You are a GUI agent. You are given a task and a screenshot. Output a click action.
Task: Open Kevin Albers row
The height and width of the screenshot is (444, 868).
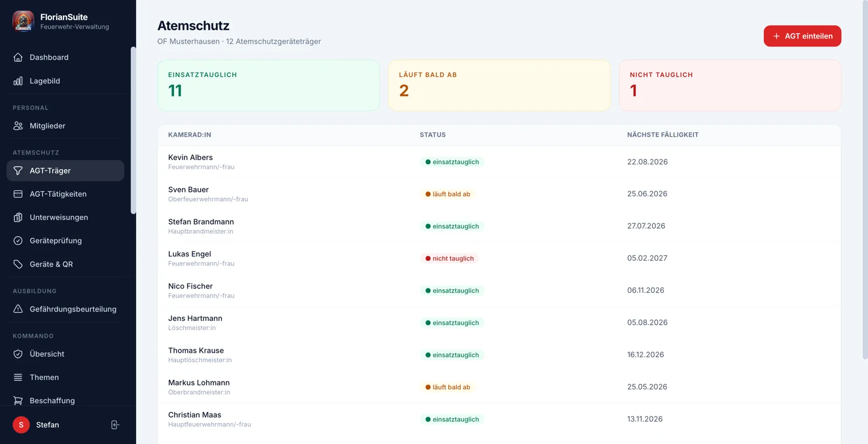499,162
